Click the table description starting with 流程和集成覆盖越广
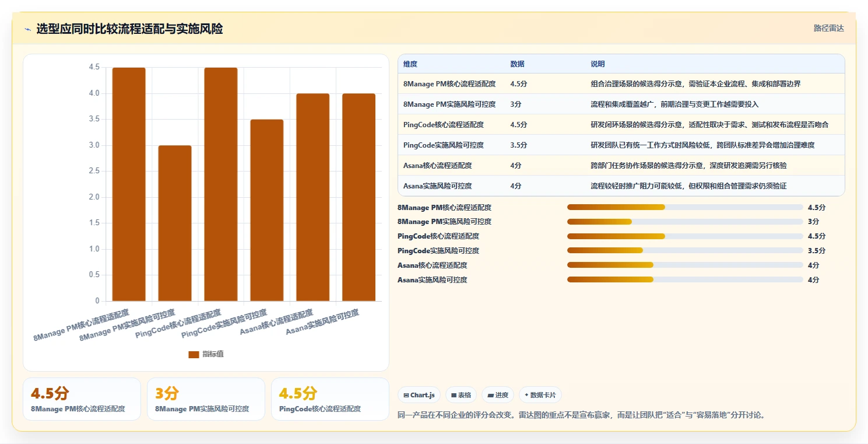Image resolution: width=868 pixels, height=444 pixels. (x=674, y=104)
